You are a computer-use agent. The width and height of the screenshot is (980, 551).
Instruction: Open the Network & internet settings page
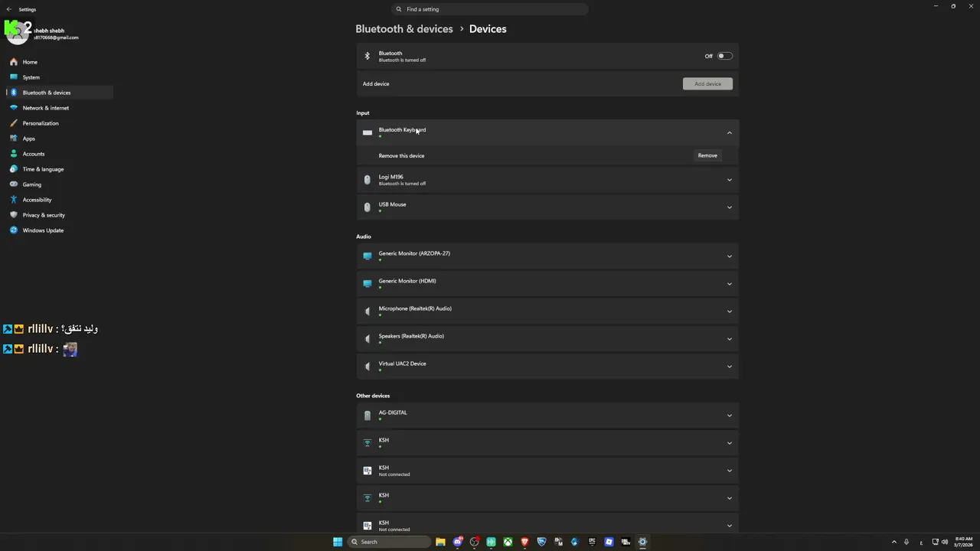point(45,108)
